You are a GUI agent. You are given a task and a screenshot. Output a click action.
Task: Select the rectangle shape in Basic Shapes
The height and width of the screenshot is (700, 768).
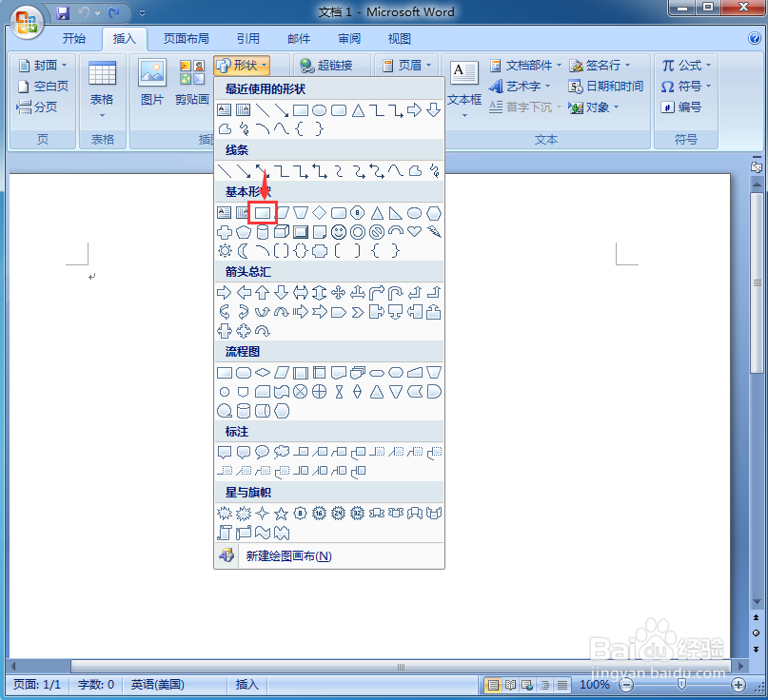[x=263, y=213]
